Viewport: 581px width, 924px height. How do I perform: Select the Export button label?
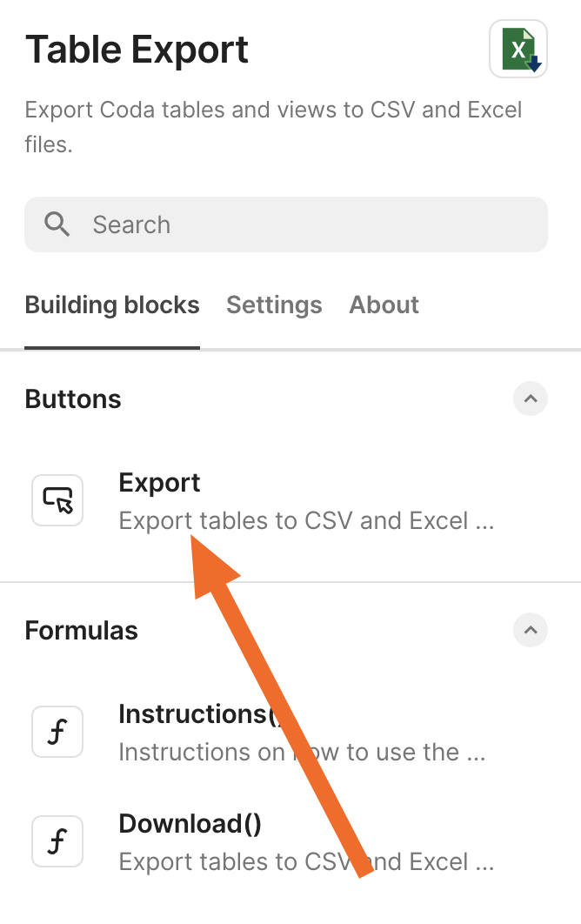[x=159, y=483]
